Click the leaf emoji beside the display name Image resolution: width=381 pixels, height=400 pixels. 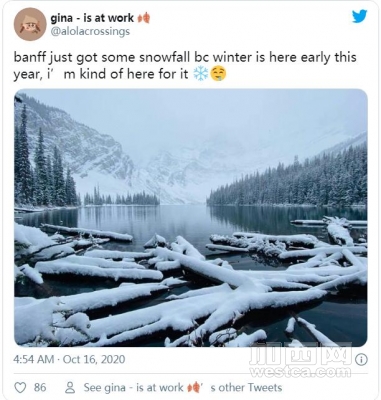click(144, 18)
